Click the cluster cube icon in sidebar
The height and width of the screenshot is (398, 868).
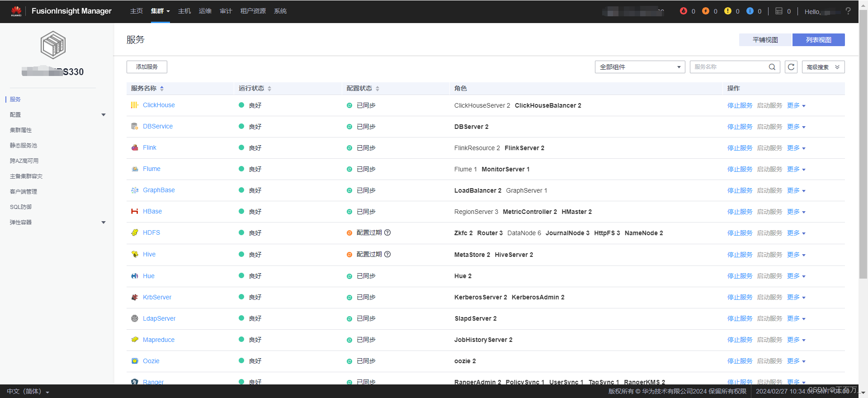(53, 45)
